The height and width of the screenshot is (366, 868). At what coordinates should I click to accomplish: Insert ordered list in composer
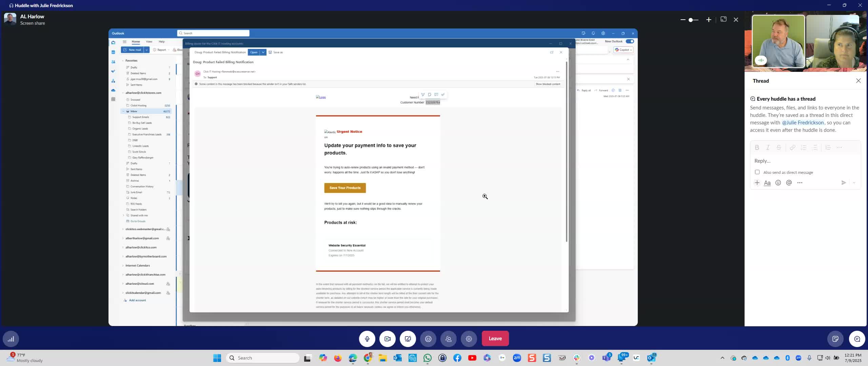coord(804,147)
